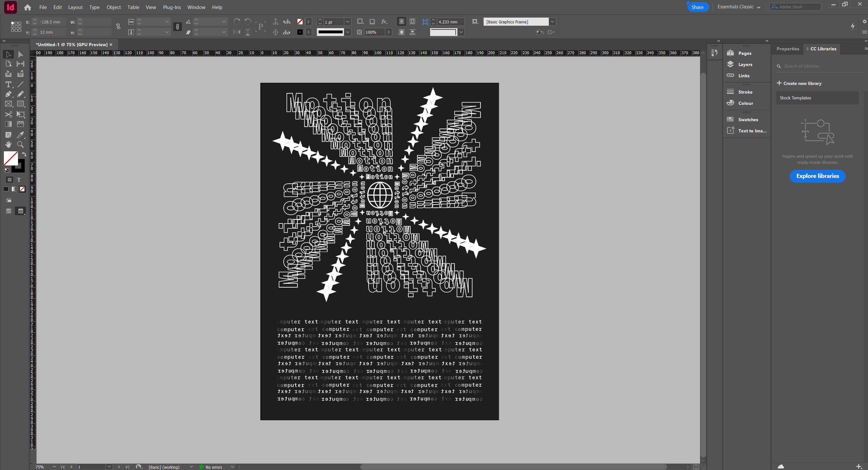
Task: Select the Rectangle Frame tool
Action: pos(8,104)
